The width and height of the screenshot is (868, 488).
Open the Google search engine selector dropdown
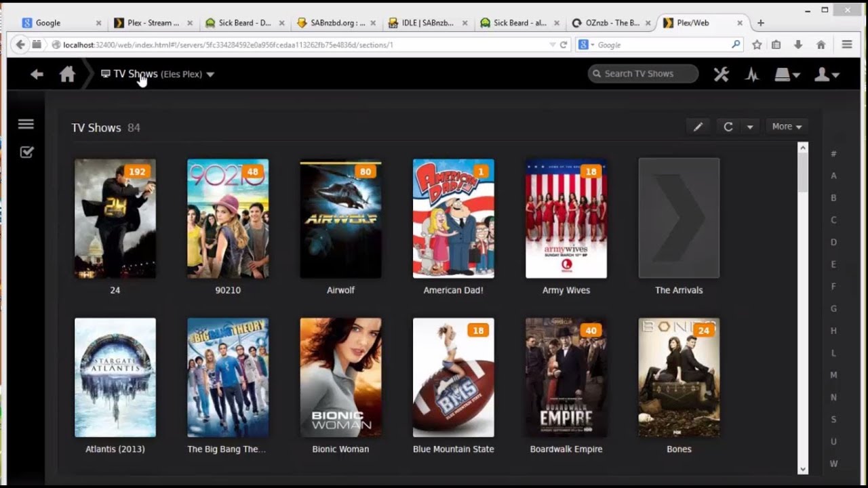587,45
